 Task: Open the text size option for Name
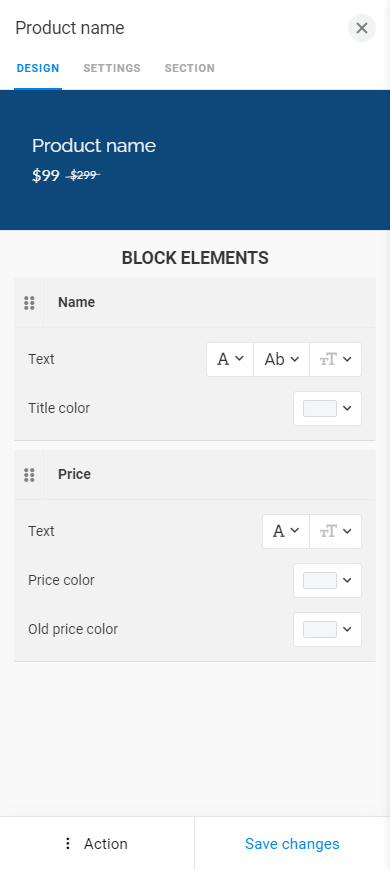335,360
